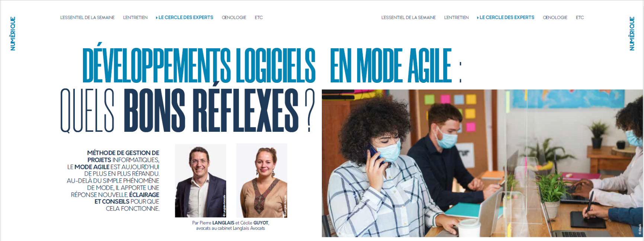This screenshot has height=241, width=644.
Task: Click the blue arrow before LE CERCLE DES EXPERTS left
Action: 157,17
